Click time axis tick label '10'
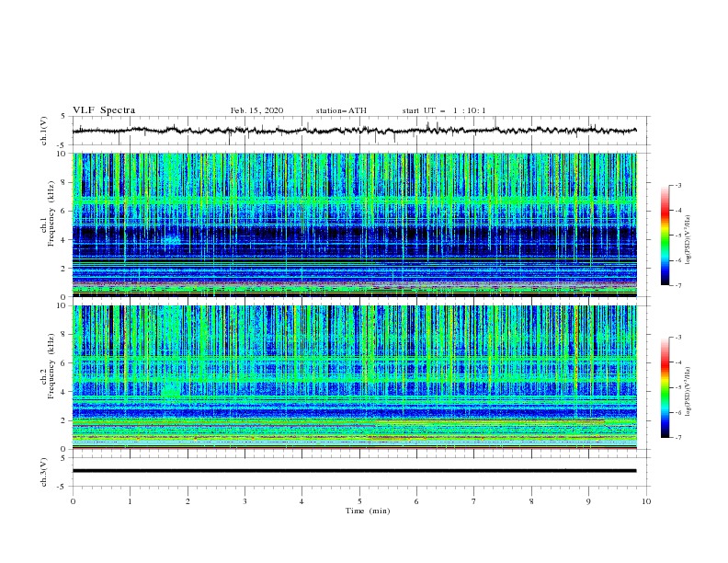The image size is (728, 563). (x=646, y=501)
